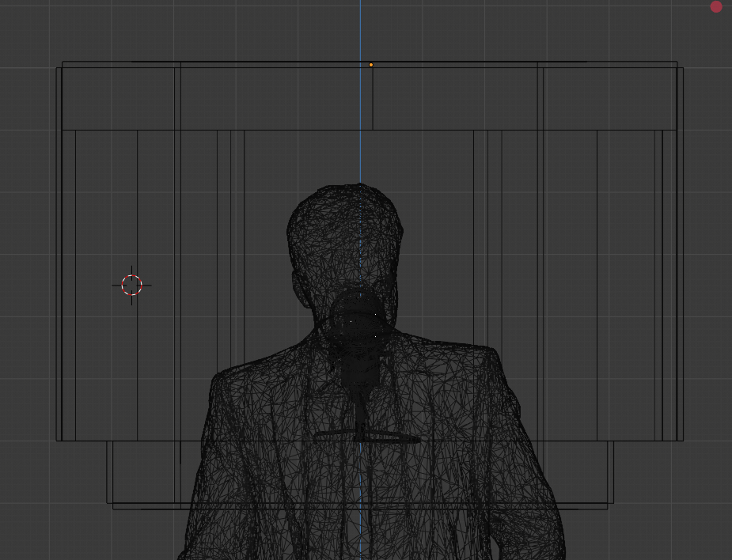Click the red-white 3D cursor
This screenshot has height=560, width=732.
tap(131, 285)
